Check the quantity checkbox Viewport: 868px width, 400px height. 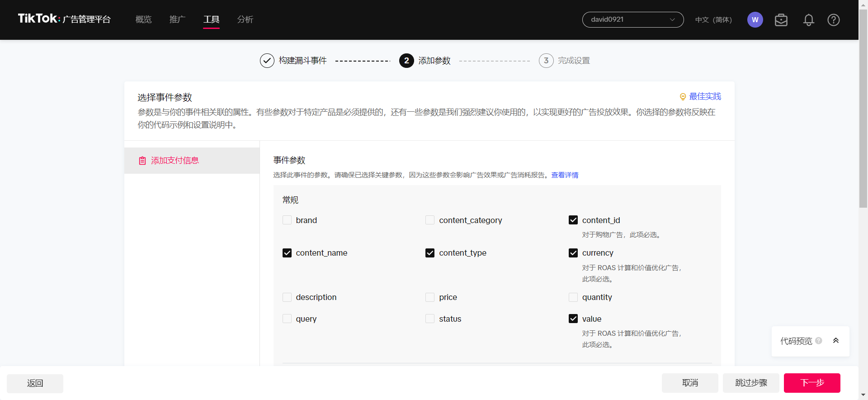click(573, 297)
